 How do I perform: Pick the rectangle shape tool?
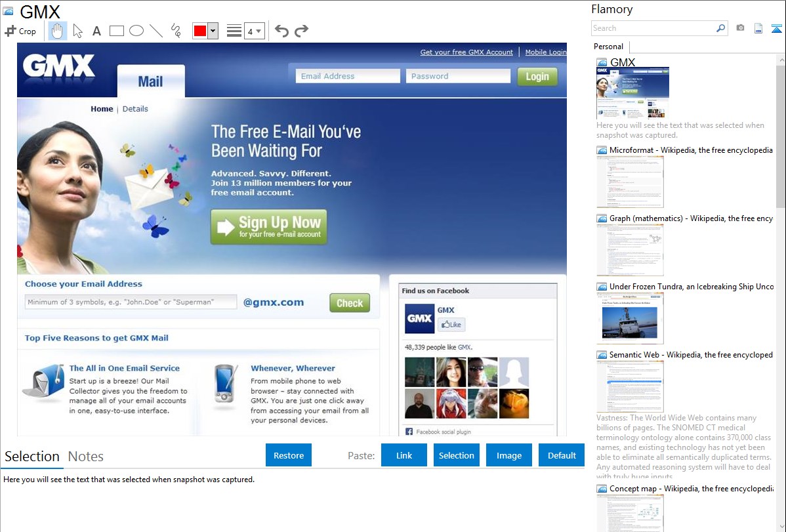116,31
